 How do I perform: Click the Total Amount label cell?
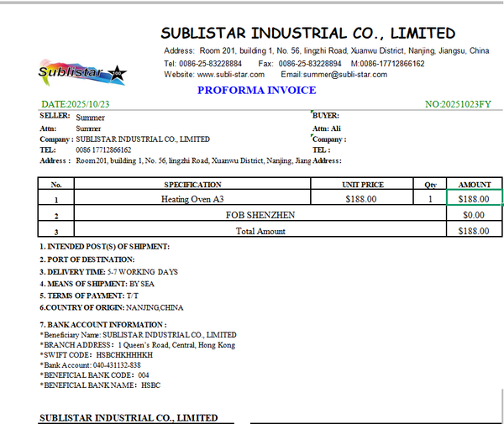(x=260, y=231)
